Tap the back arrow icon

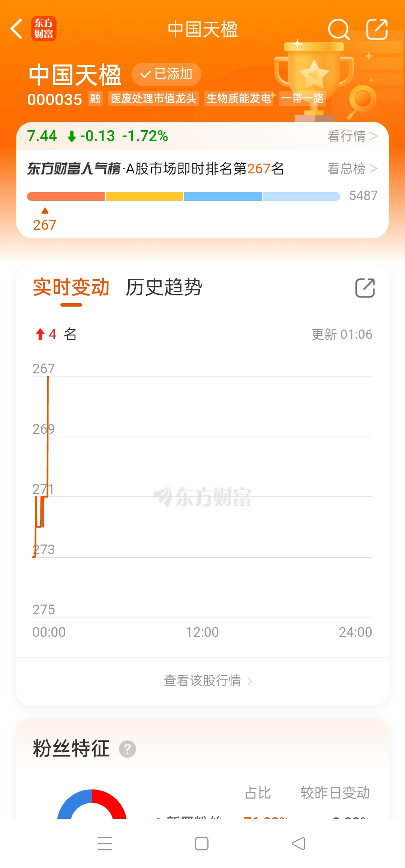point(16,29)
